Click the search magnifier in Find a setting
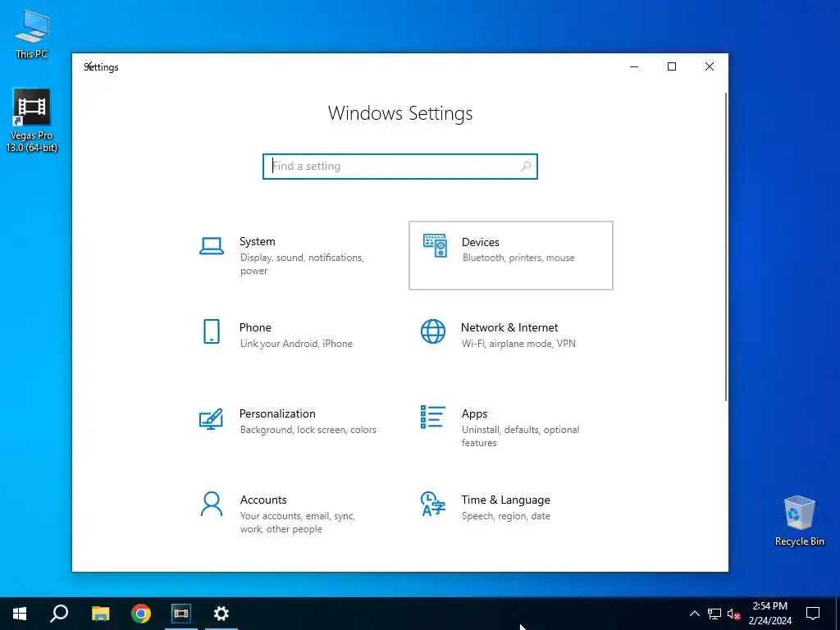The height and width of the screenshot is (630, 840). (x=526, y=166)
